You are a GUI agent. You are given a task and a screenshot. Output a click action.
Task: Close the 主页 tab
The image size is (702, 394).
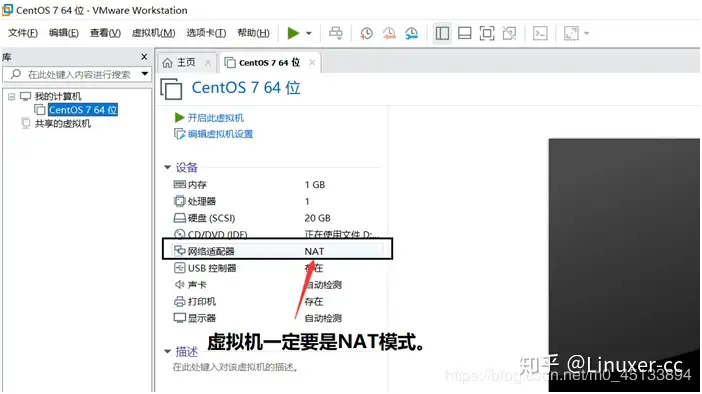[208, 63]
